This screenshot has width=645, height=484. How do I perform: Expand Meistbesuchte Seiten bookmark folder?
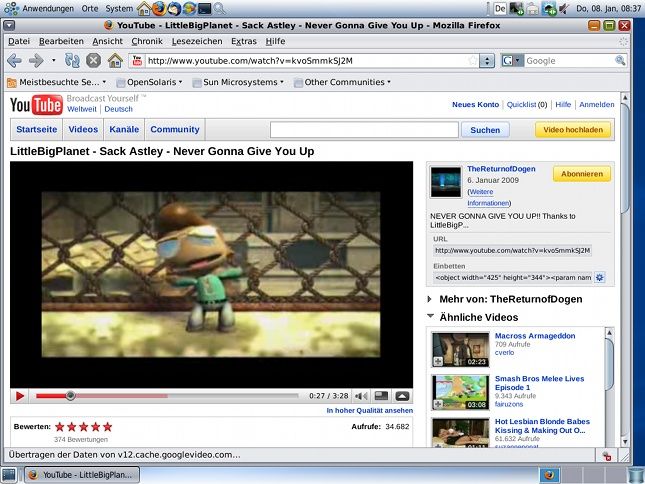click(57, 82)
